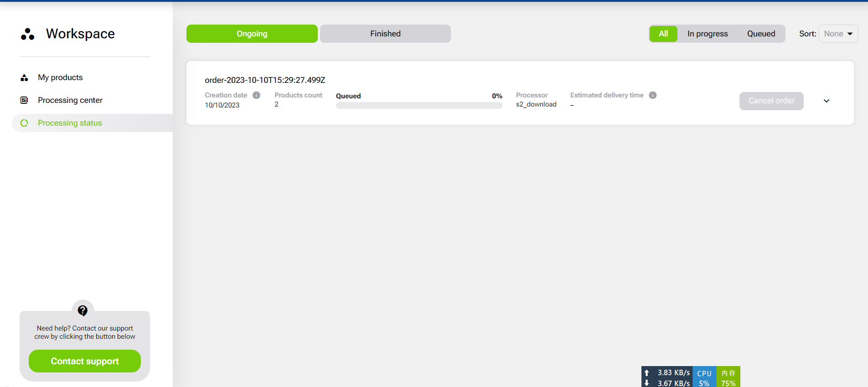Click order name order-2023-10-10T15:29:27.499Z
This screenshot has width=868, height=387.
265,80
